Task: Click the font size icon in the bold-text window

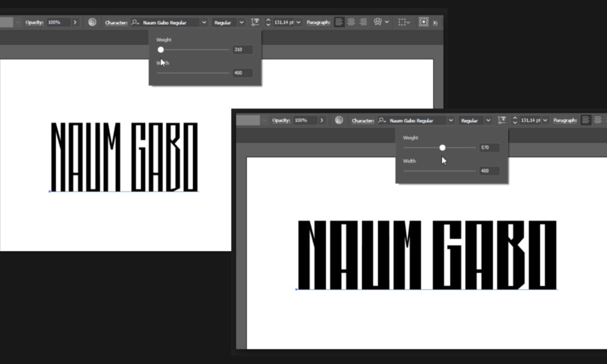Action: point(501,120)
